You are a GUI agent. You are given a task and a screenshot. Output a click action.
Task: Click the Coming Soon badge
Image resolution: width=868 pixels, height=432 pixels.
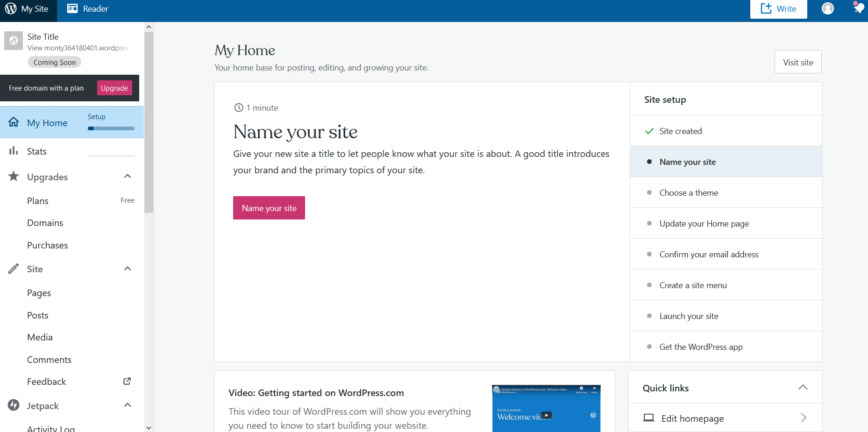54,62
